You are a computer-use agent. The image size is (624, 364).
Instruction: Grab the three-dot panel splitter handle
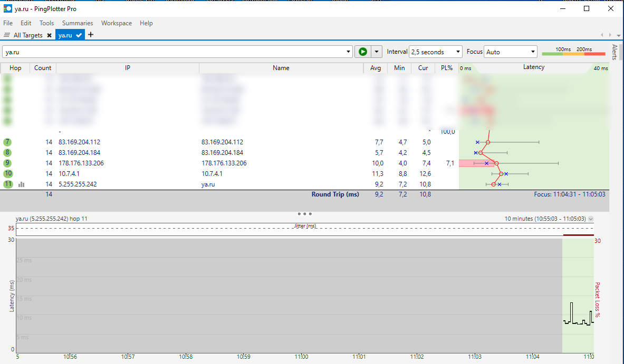[x=305, y=214]
